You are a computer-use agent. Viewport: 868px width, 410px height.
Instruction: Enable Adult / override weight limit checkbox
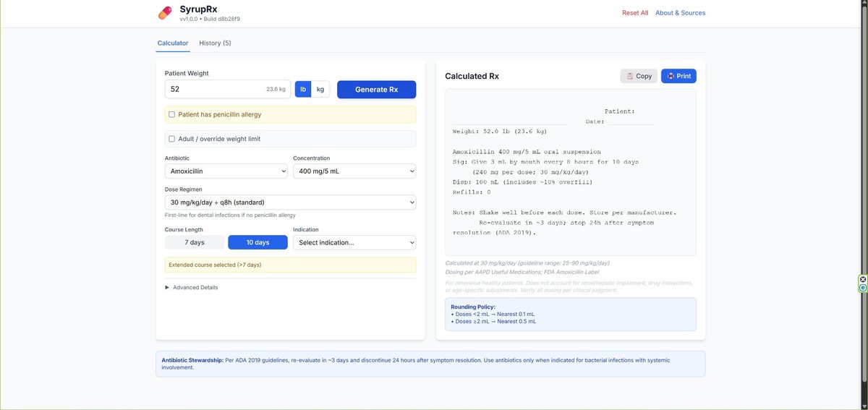(x=172, y=139)
